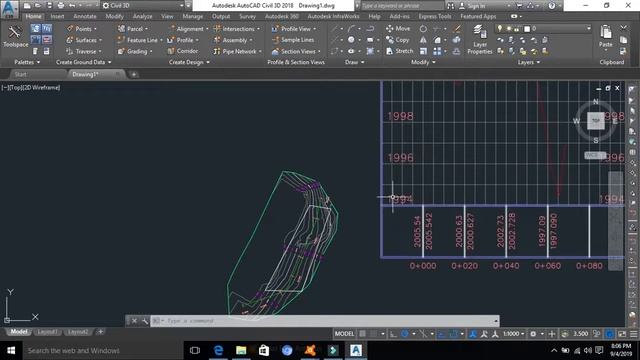The width and height of the screenshot is (640, 360).
Task: Click the Mirror tool icon
Action: (423, 40)
